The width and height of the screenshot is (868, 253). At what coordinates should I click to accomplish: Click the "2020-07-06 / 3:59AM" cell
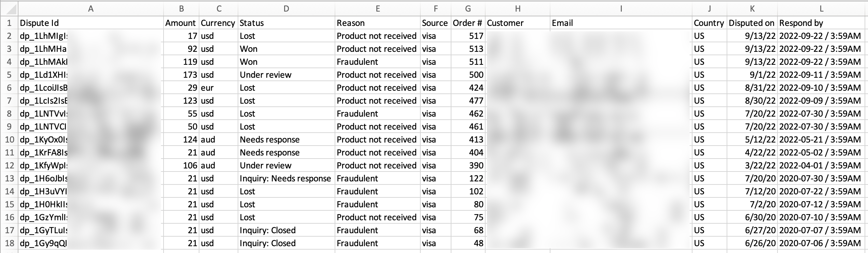click(821, 243)
